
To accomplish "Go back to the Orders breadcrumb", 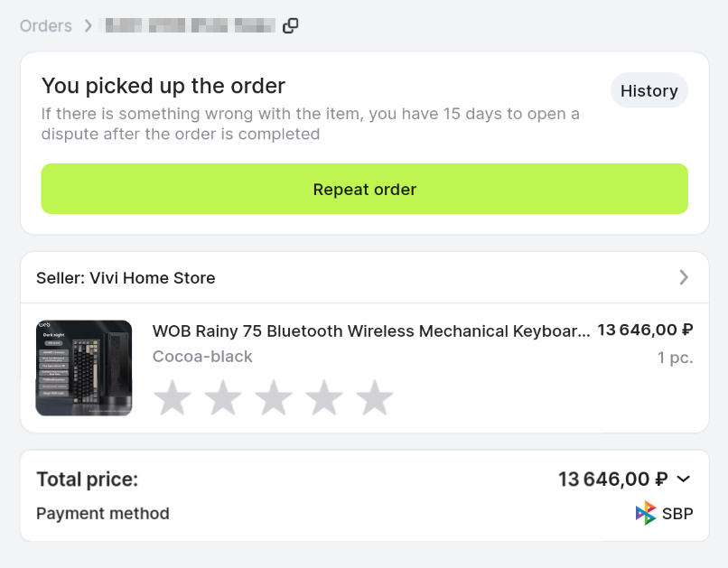I will coord(46,26).
